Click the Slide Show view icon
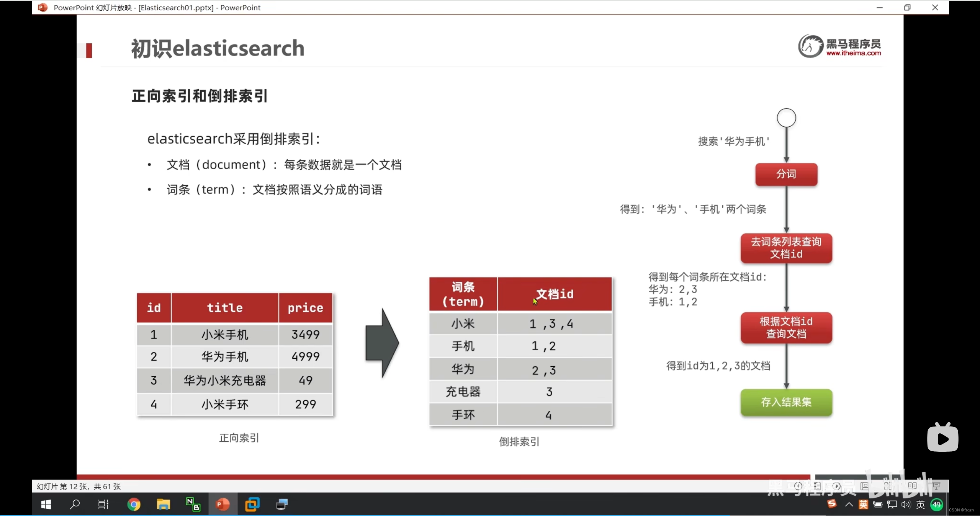Image resolution: width=980 pixels, height=516 pixels. (x=937, y=486)
